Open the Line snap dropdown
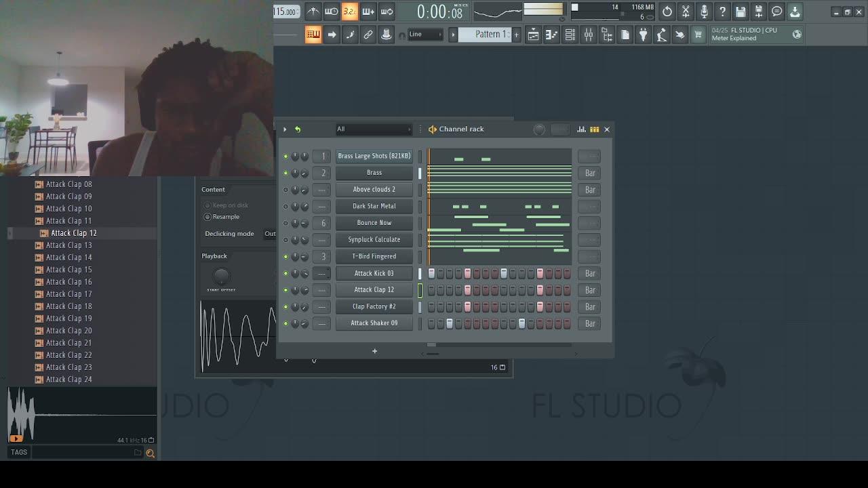Image resolution: width=868 pixels, height=488 pixels. 425,35
